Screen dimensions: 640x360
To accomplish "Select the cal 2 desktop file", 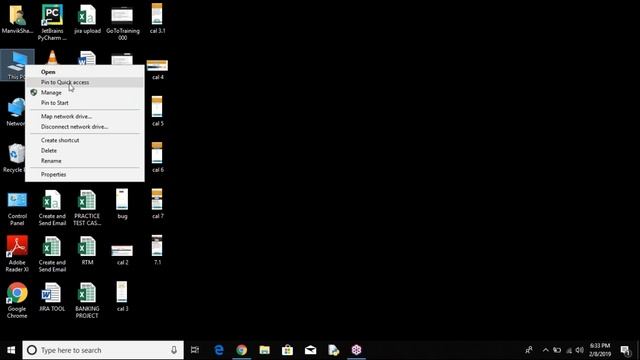I will (122, 255).
